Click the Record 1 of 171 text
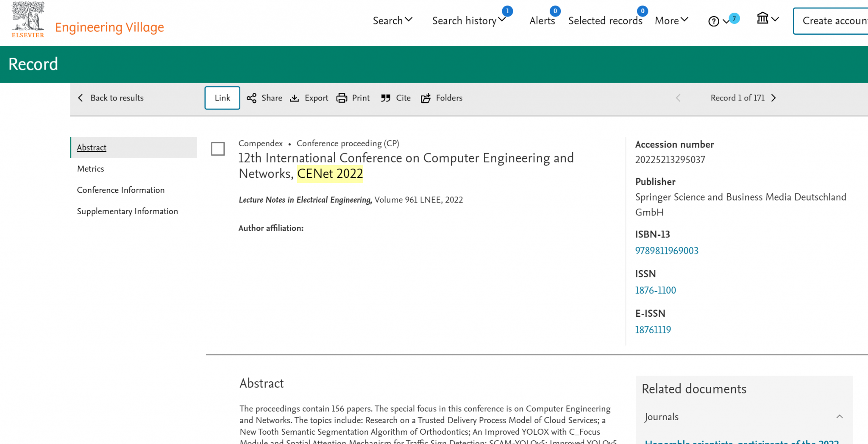 tap(737, 98)
